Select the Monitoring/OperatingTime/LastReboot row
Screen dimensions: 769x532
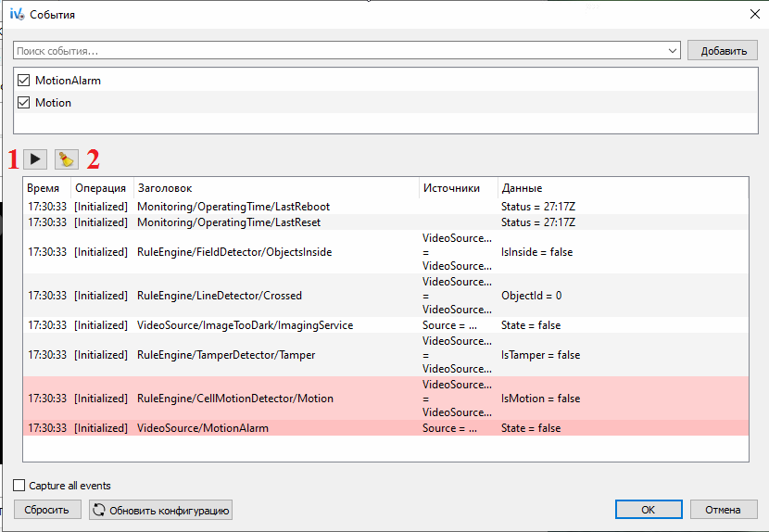[x=386, y=207]
